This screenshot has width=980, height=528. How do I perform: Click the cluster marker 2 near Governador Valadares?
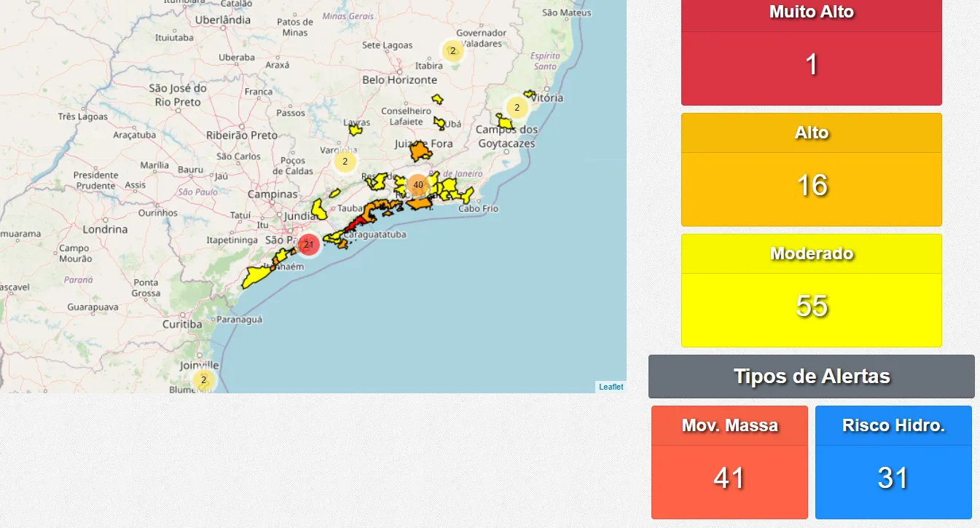tap(452, 51)
